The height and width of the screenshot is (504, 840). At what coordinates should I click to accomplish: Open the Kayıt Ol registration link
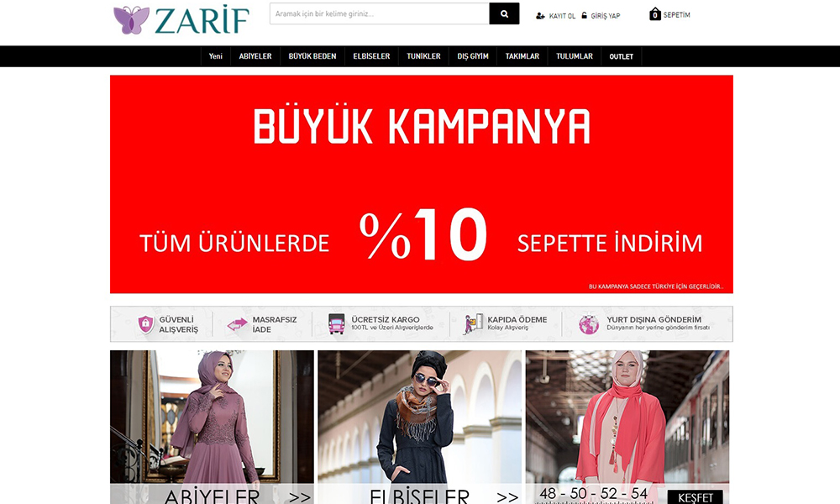coord(556,16)
